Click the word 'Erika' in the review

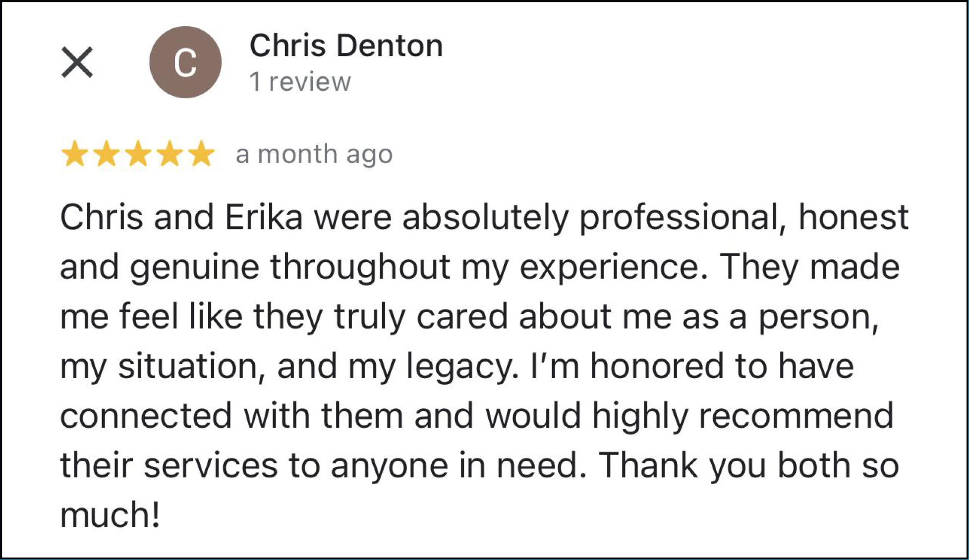click(263, 218)
